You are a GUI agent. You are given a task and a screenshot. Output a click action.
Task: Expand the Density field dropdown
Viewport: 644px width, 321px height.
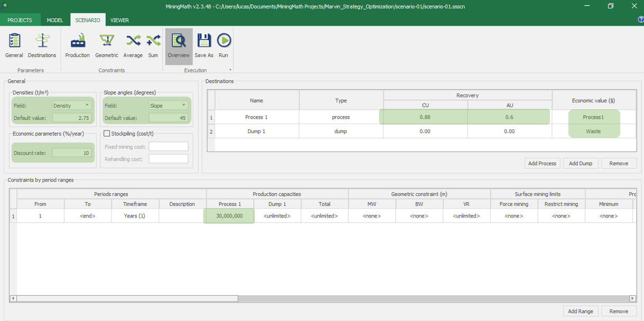(x=87, y=106)
